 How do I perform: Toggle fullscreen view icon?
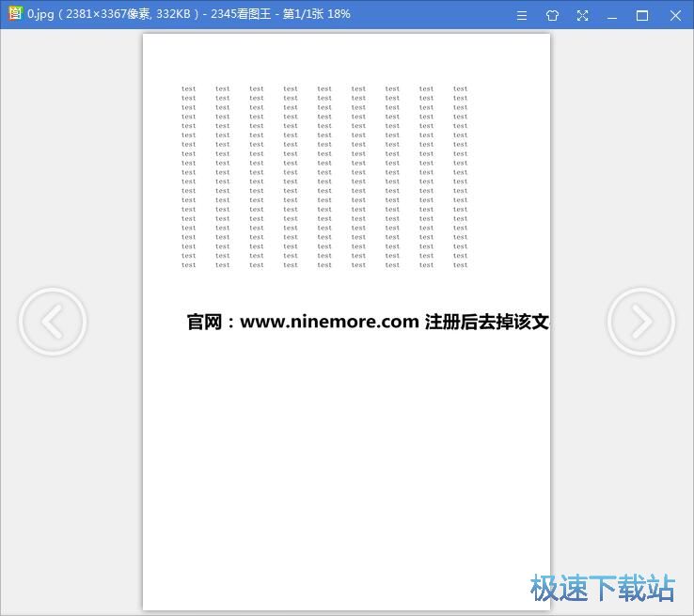(x=582, y=16)
